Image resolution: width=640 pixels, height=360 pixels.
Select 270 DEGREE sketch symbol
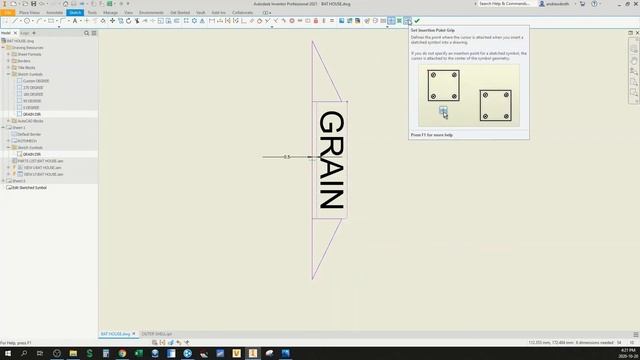[x=33, y=87]
